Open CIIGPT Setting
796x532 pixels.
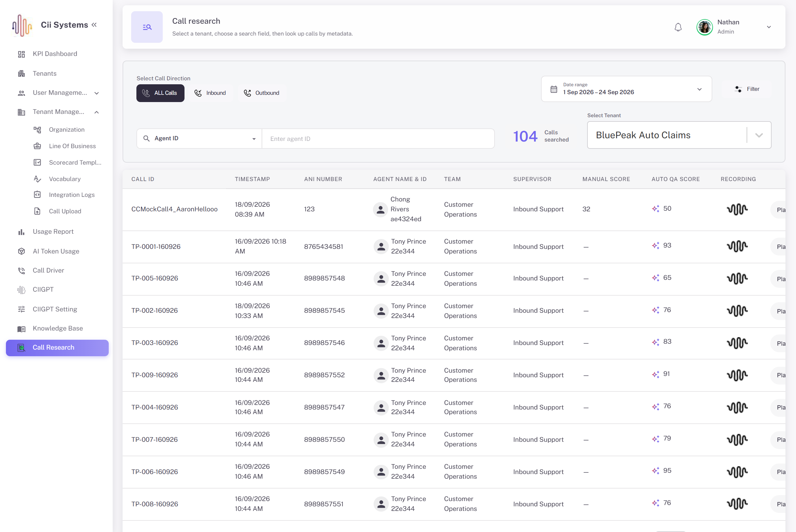[55, 309]
